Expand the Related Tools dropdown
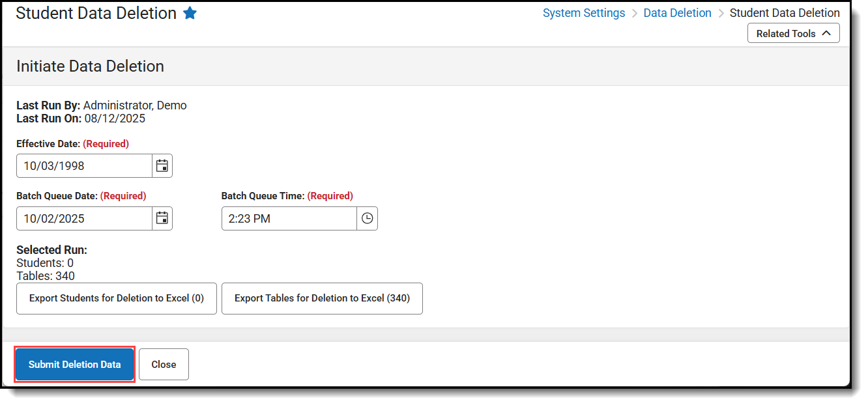The image size is (868, 405). pyautogui.click(x=793, y=33)
